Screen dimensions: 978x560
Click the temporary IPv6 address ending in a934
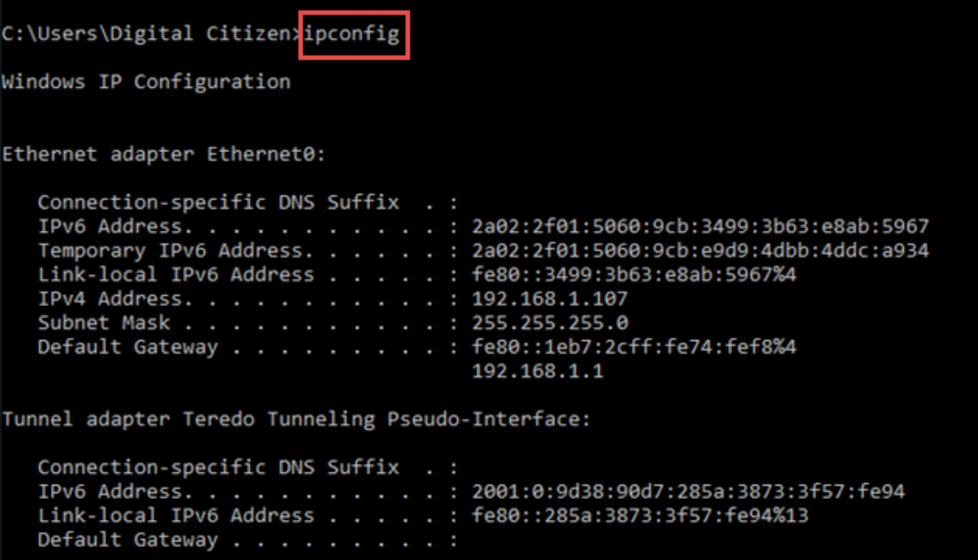click(700, 251)
